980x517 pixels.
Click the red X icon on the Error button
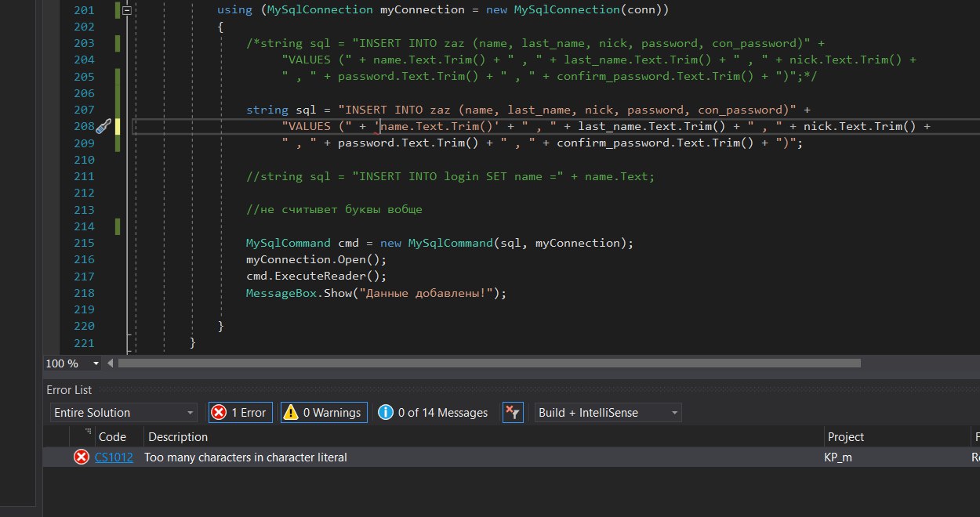click(219, 413)
